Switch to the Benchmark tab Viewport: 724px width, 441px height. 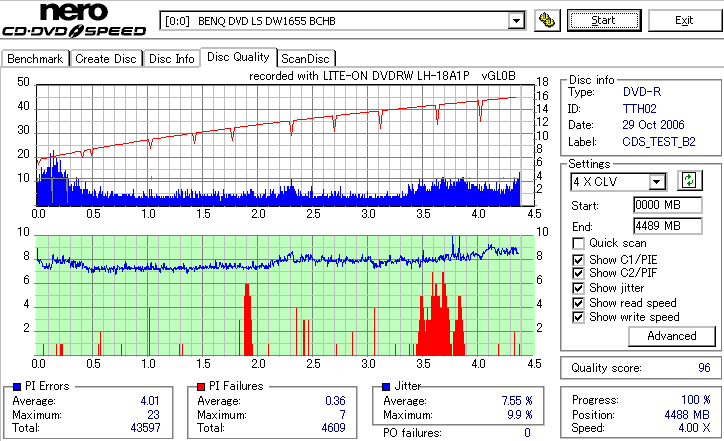pos(35,59)
